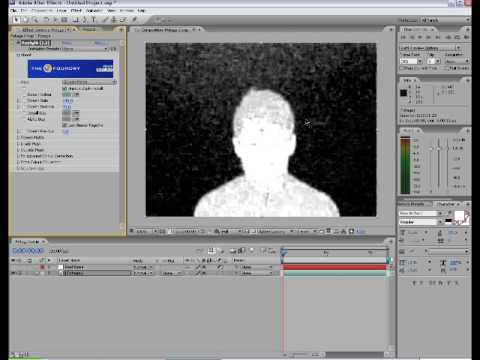Click the Play button in Time Controls
The image size is (480, 360).
point(421,37)
